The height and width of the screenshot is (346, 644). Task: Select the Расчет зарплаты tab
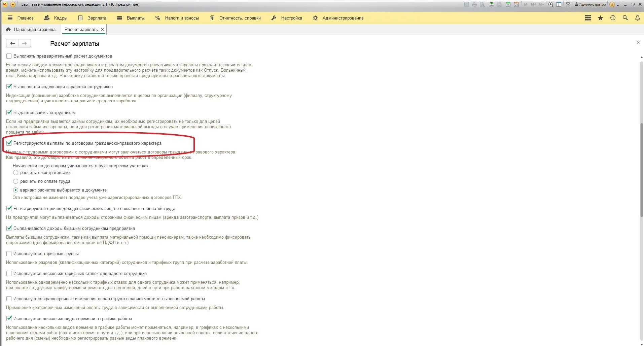(x=81, y=30)
